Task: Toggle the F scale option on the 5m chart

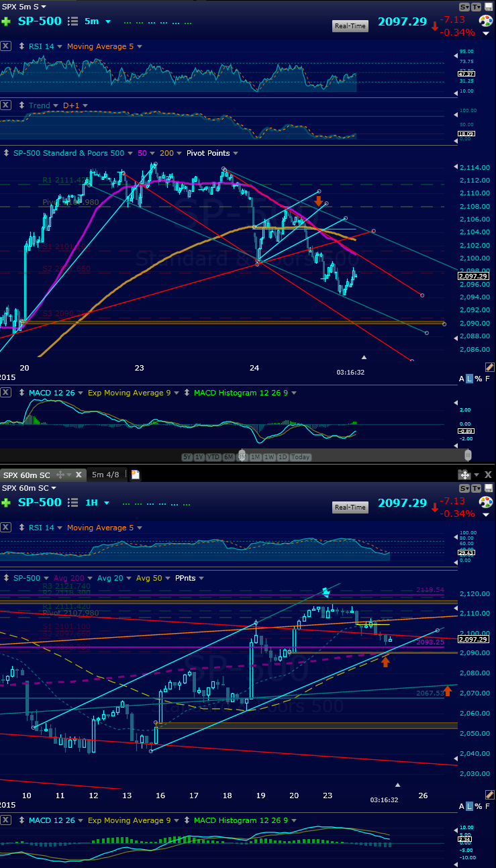Action: pos(489,379)
